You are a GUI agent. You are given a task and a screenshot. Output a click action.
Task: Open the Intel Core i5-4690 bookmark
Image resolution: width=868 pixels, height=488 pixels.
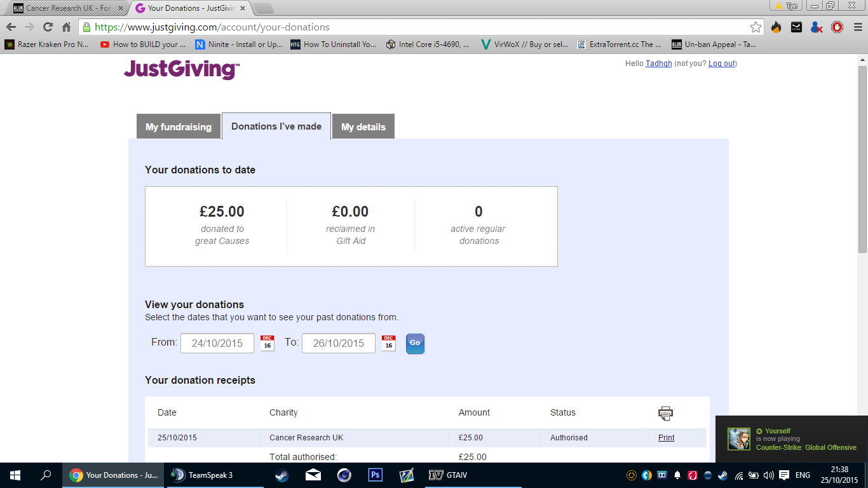[429, 44]
